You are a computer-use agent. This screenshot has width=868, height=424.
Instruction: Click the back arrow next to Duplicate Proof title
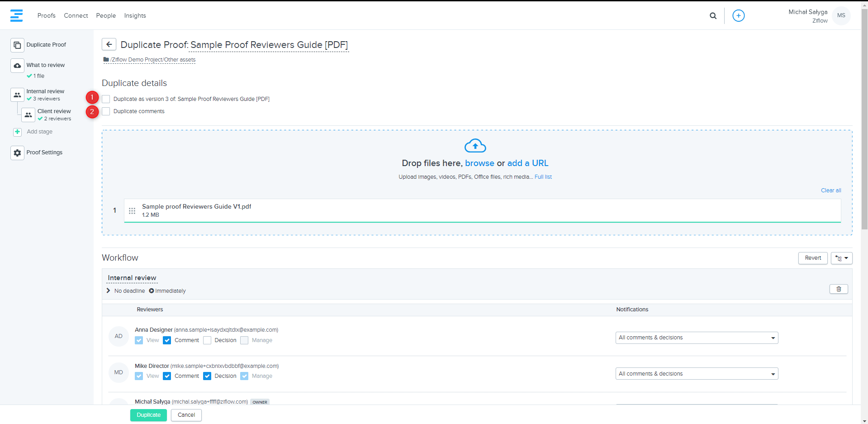(109, 44)
